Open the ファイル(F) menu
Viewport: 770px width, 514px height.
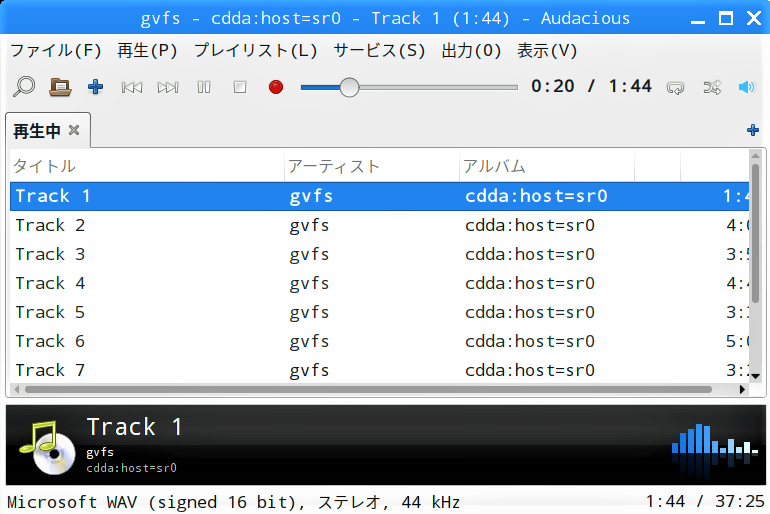tap(56, 51)
